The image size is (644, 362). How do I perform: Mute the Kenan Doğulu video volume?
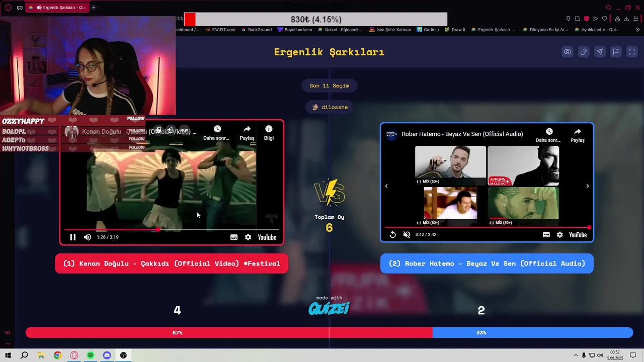point(88,237)
